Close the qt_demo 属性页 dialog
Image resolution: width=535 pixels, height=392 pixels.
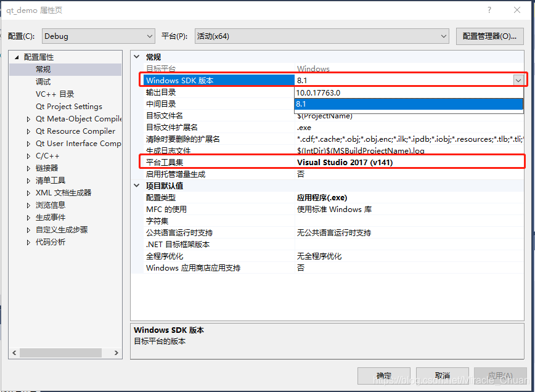click(517, 10)
